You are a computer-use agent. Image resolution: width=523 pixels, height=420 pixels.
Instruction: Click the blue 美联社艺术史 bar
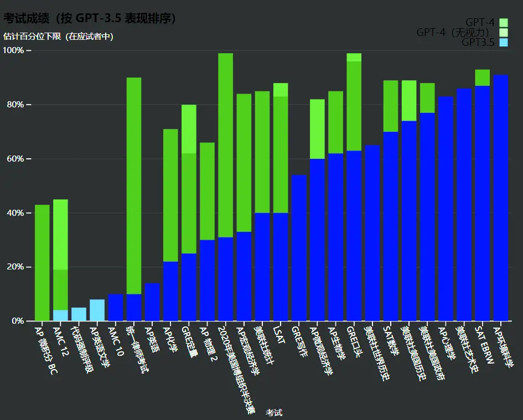click(x=464, y=205)
